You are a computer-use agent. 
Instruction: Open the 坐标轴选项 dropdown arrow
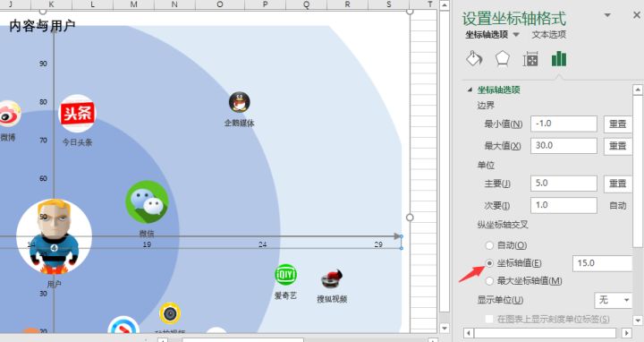(516, 35)
